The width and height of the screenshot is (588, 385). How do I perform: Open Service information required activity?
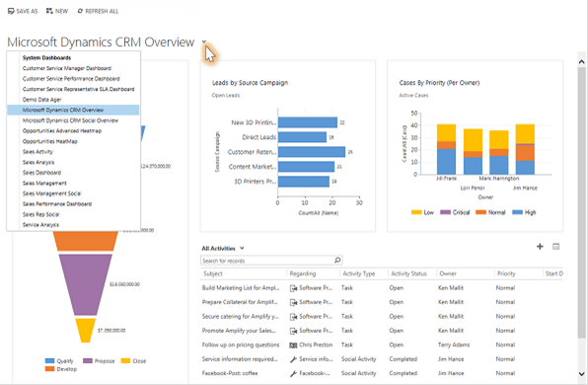pyautogui.click(x=240, y=359)
